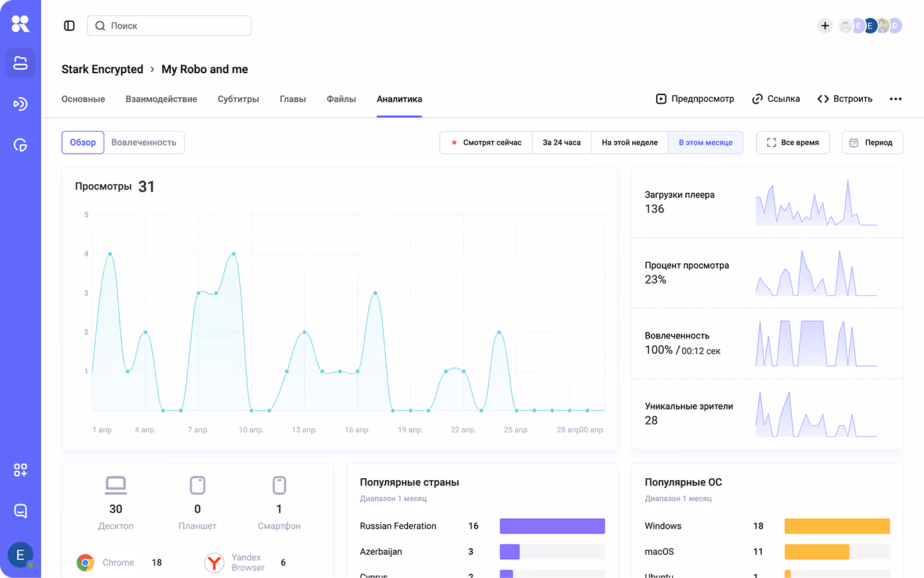Click the My Robo and me breadcrumb
The width and height of the screenshot is (924, 578).
[x=205, y=69]
